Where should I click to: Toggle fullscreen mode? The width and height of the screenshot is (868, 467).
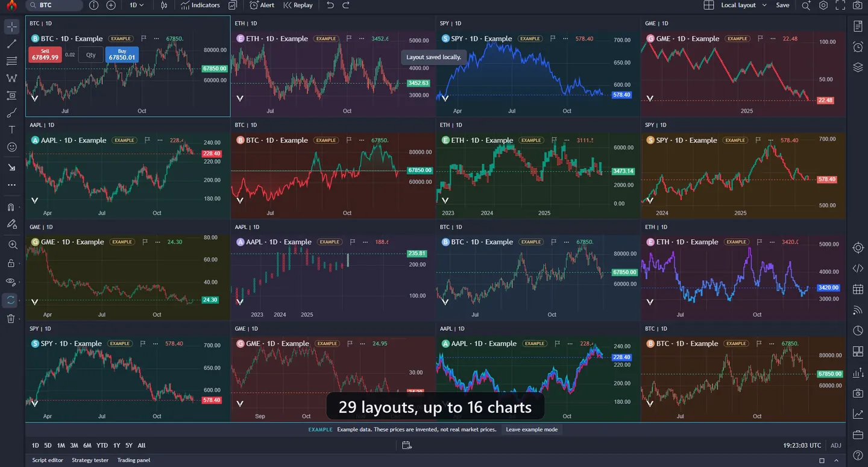(x=840, y=5)
